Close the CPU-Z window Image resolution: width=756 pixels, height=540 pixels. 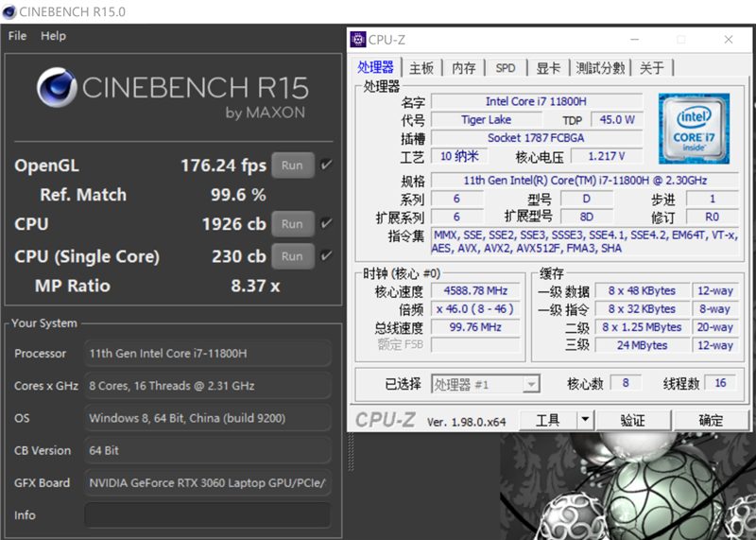point(729,40)
